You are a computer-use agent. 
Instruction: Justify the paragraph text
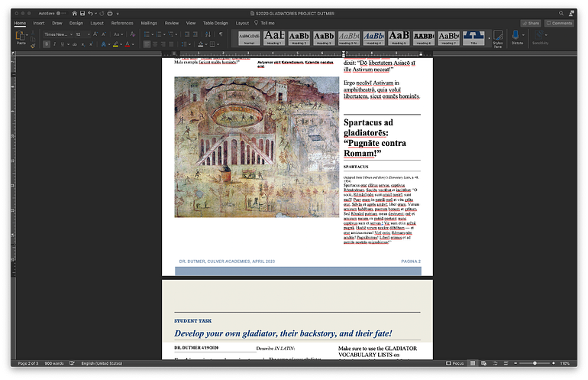tap(171, 44)
